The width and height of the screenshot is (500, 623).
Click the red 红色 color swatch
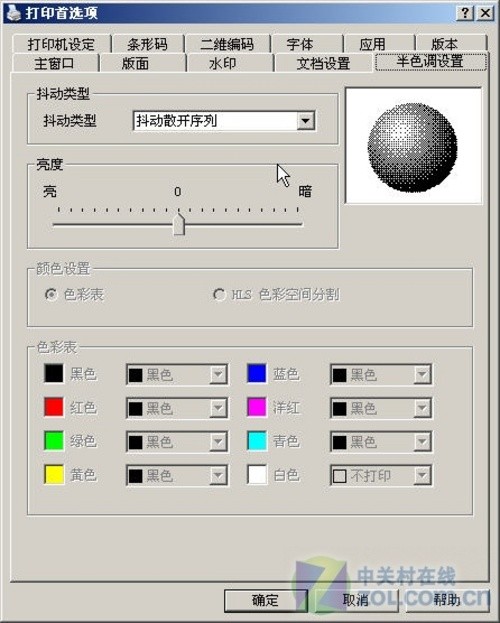click(x=54, y=407)
